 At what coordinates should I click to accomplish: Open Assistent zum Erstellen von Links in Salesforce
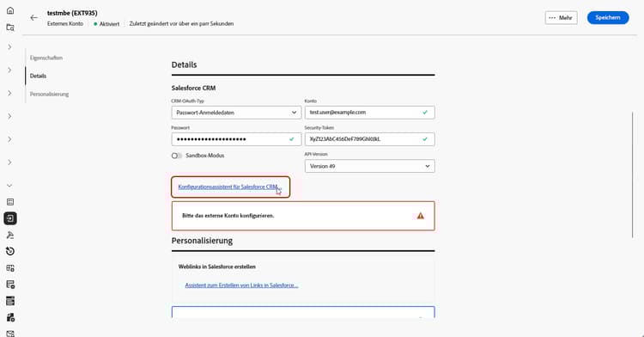click(241, 285)
